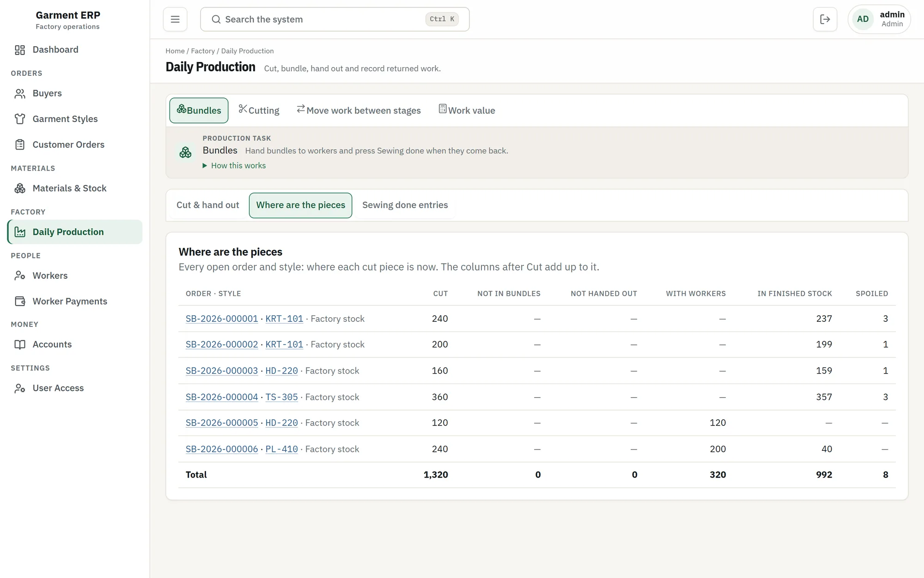The width and height of the screenshot is (924, 578).
Task: Open order SB-2026-000001 link
Action: (x=222, y=319)
